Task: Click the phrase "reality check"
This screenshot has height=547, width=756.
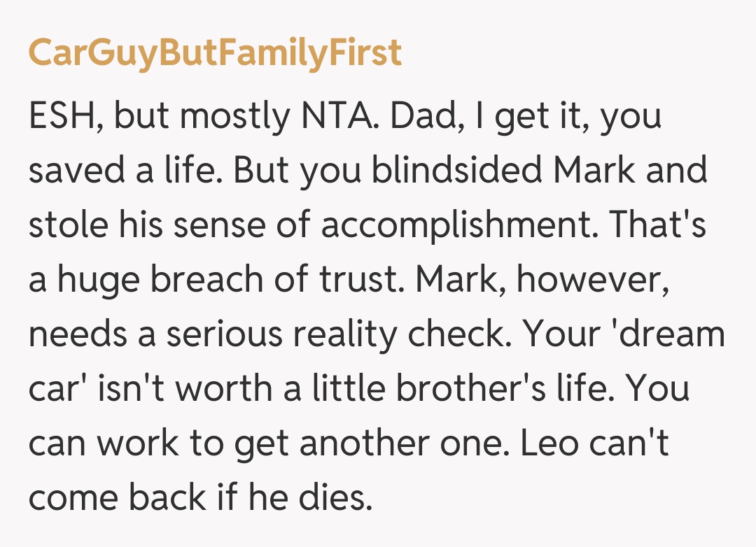Action: pyautogui.click(x=403, y=336)
